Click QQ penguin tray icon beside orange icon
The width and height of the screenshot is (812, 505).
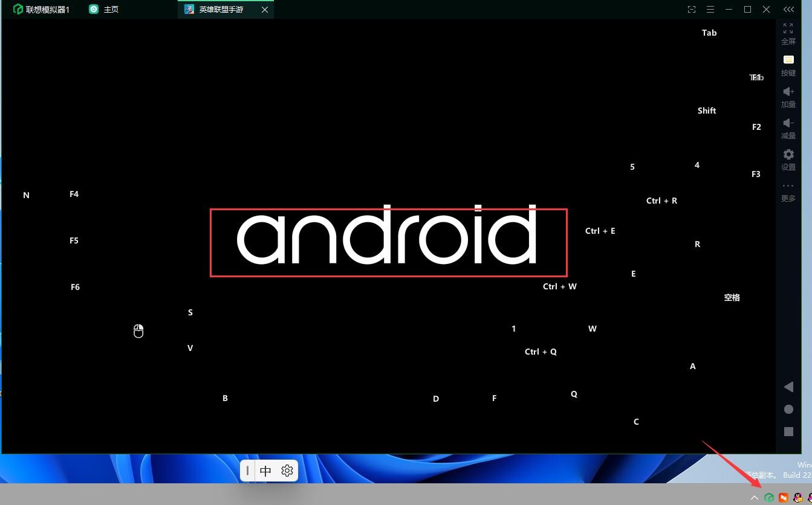(798, 498)
